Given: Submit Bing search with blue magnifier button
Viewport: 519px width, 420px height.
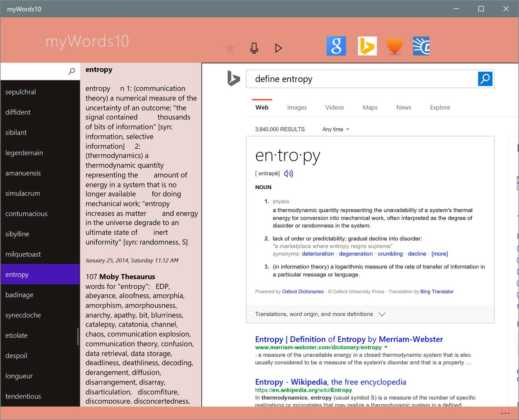Looking at the screenshot, I should 485,79.
